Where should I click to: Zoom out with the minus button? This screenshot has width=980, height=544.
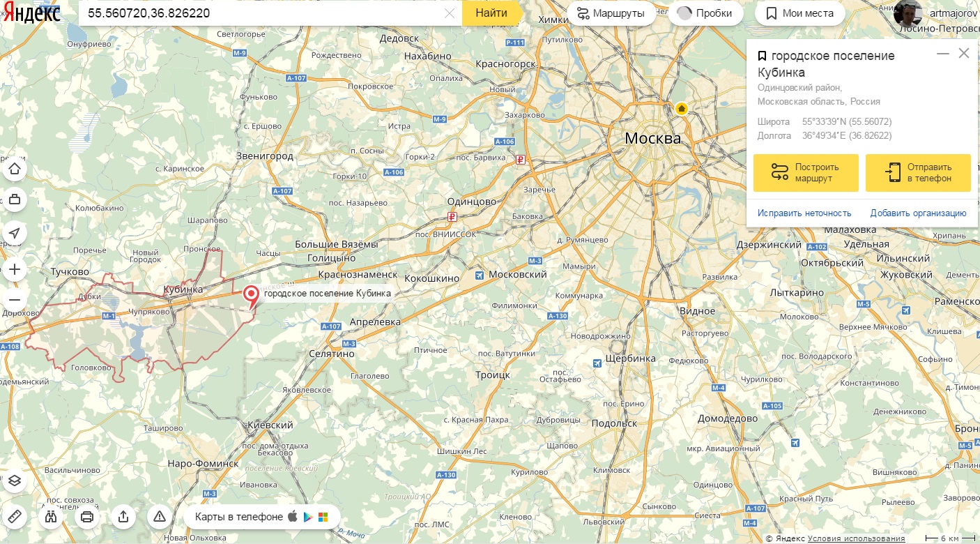point(15,301)
